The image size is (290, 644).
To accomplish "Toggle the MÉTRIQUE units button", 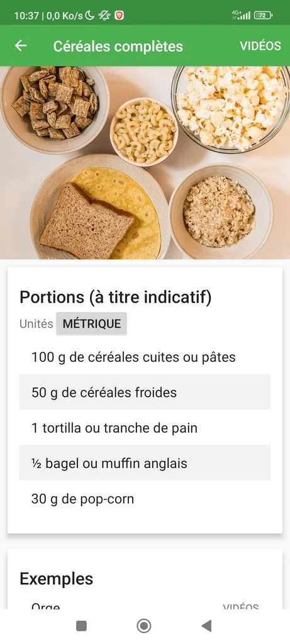I will pyautogui.click(x=92, y=324).
